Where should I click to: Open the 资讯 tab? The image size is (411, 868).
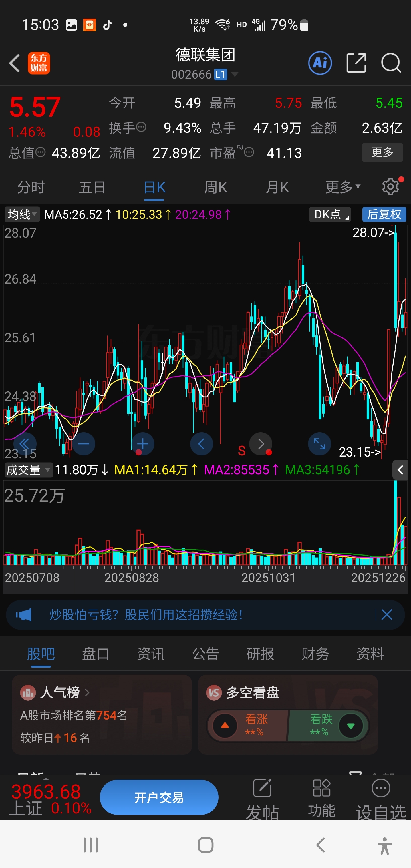151,654
